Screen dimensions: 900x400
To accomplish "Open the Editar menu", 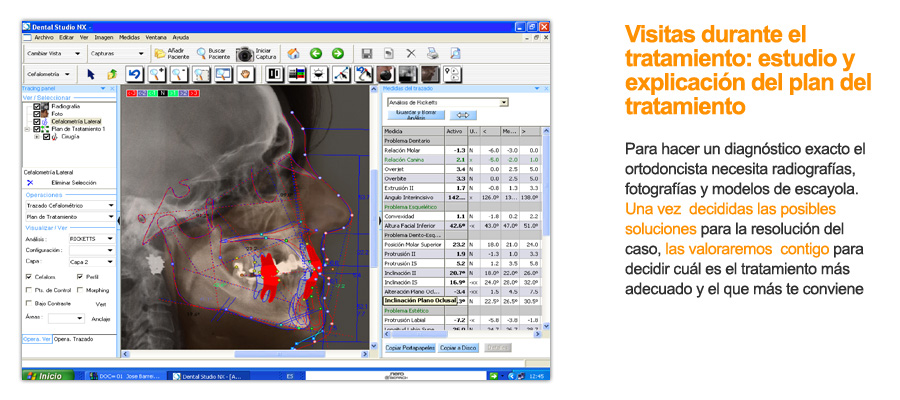I will 67,37.
